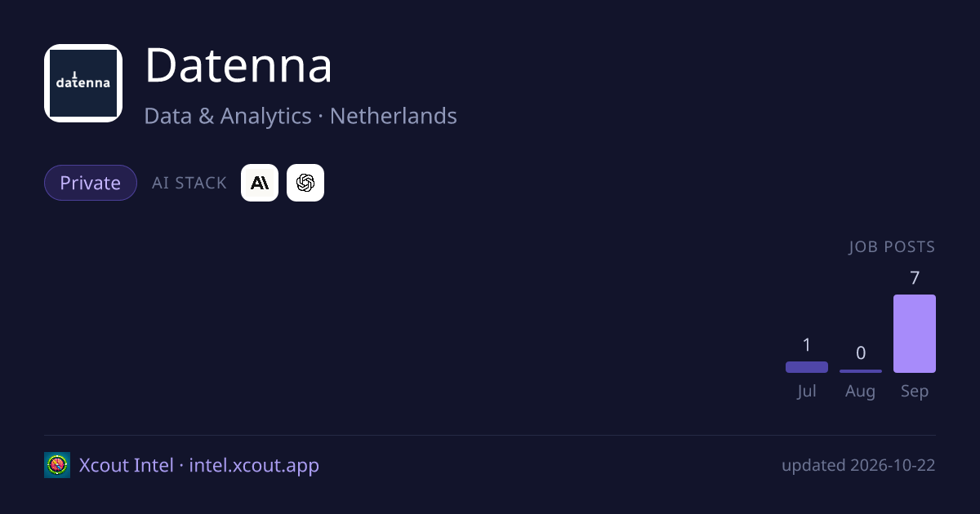980x514 pixels.
Task: Click the Sep month label
Action: pyautogui.click(x=915, y=392)
